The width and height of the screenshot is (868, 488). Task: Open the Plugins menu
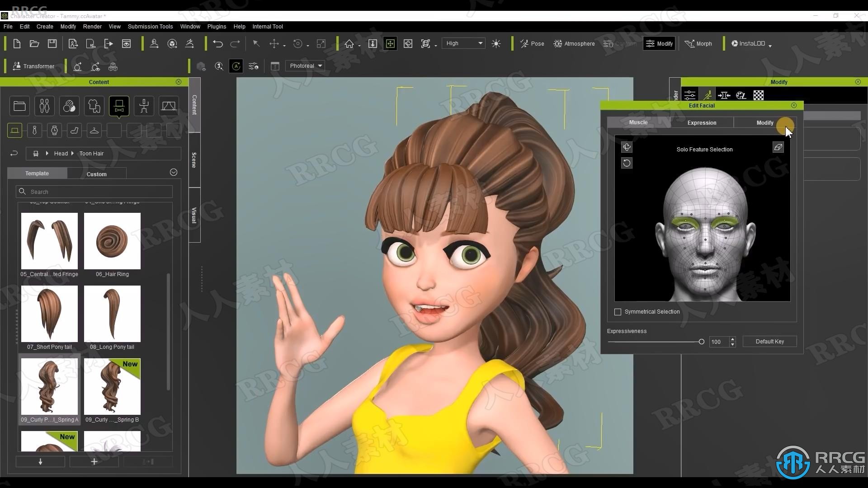click(217, 26)
